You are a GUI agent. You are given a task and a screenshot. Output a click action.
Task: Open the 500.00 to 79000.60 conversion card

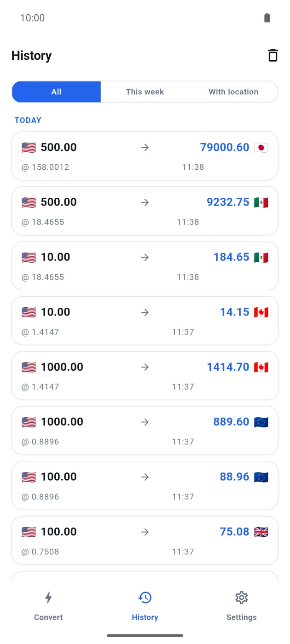pos(145,156)
